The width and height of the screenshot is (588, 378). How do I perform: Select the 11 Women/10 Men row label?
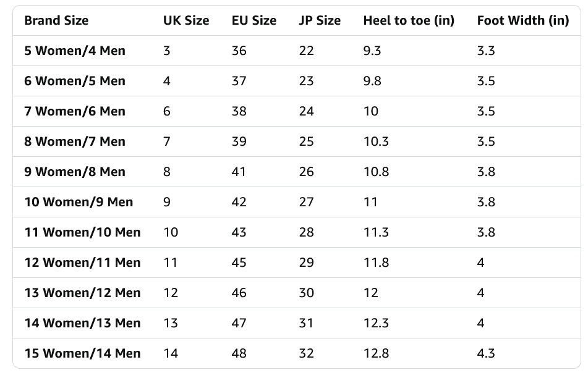(82, 232)
